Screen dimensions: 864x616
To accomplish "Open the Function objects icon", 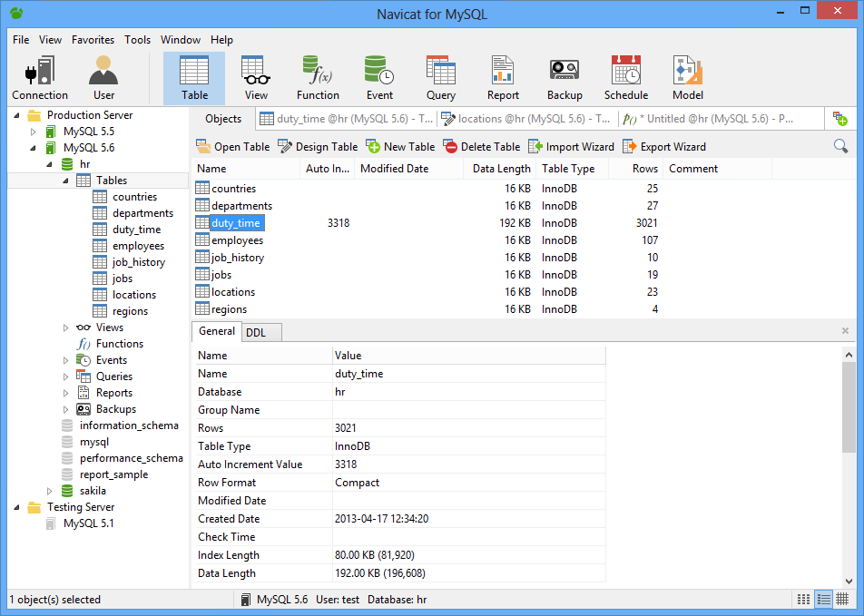I will (x=318, y=78).
